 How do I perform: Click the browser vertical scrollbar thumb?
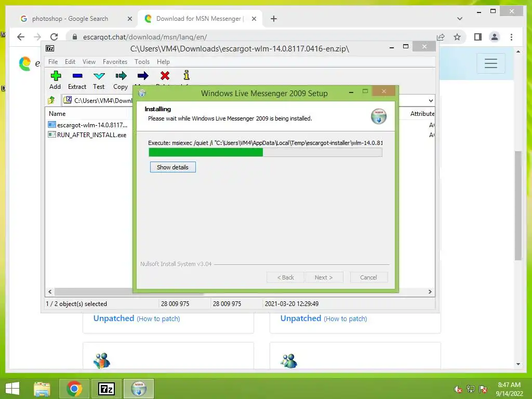pos(518,205)
